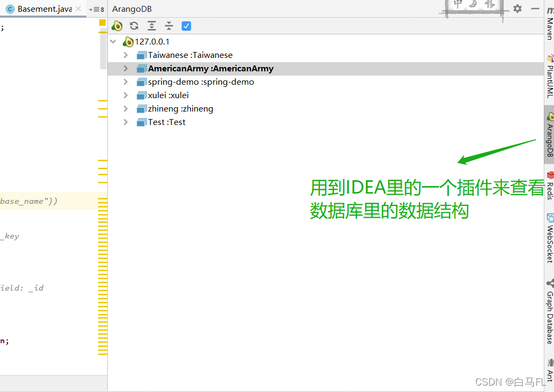
Task: Open ArangoDB panel settings gear
Action: [x=517, y=9]
